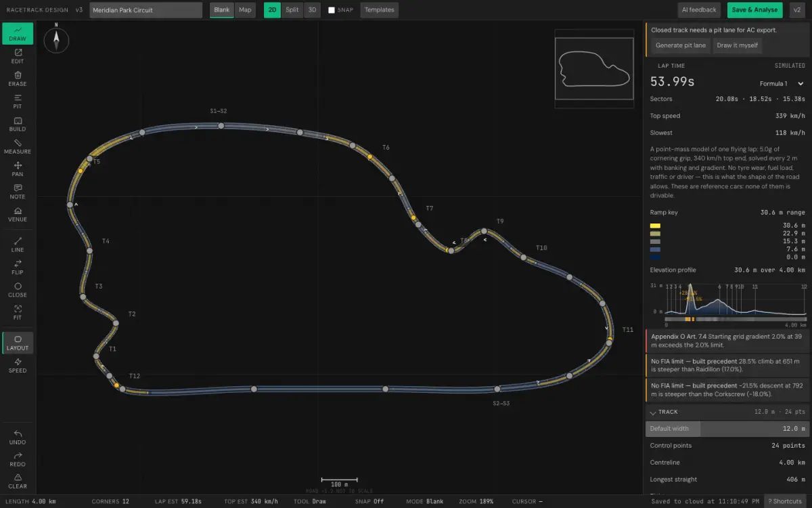The height and width of the screenshot is (508, 812).
Task: Adjust the Default width slider
Action: pos(727,429)
